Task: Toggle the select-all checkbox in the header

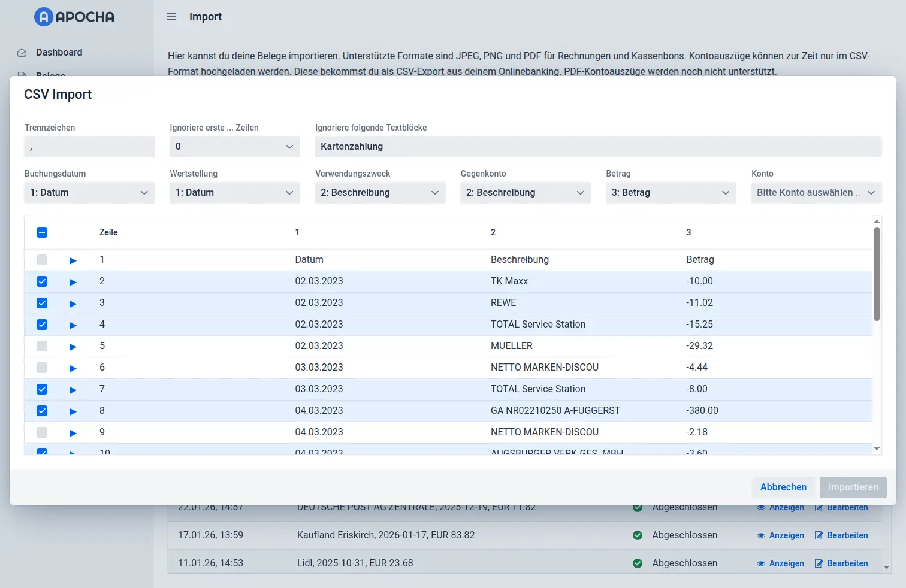Action: coord(41,232)
